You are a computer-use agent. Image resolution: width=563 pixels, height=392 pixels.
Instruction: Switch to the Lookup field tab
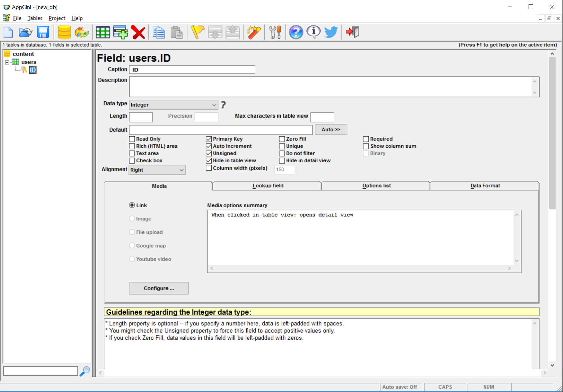coord(268,186)
